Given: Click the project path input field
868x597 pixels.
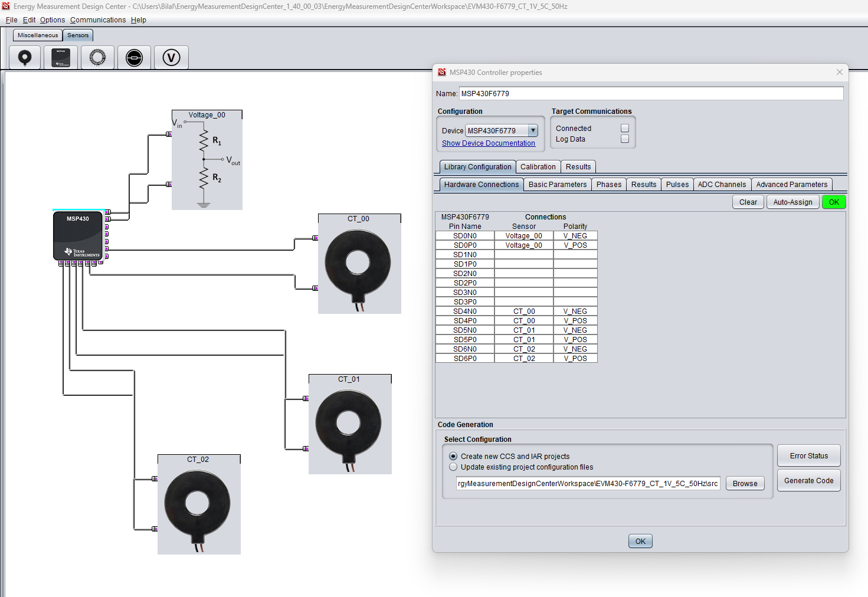Looking at the screenshot, I should (x=588, y=484).
